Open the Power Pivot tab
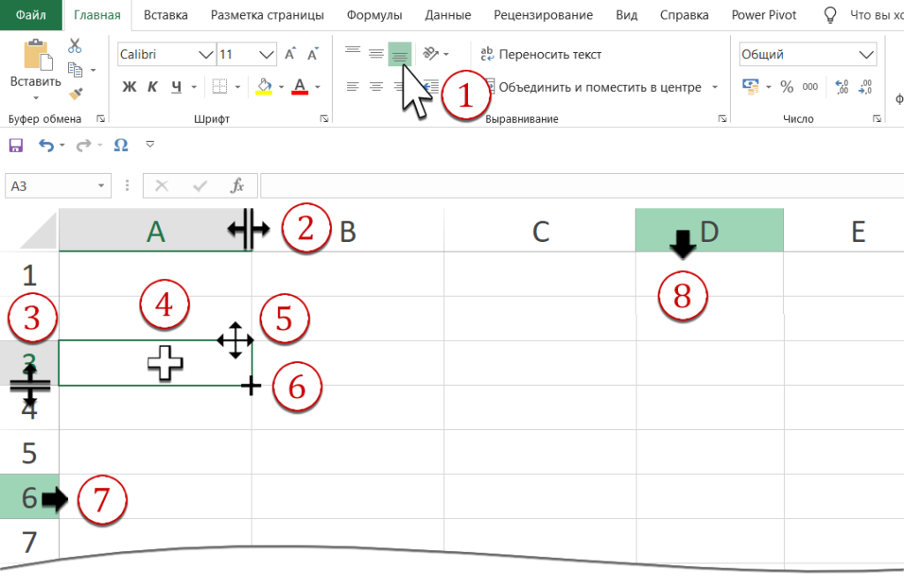904x588 pixels. click(764, 15)
